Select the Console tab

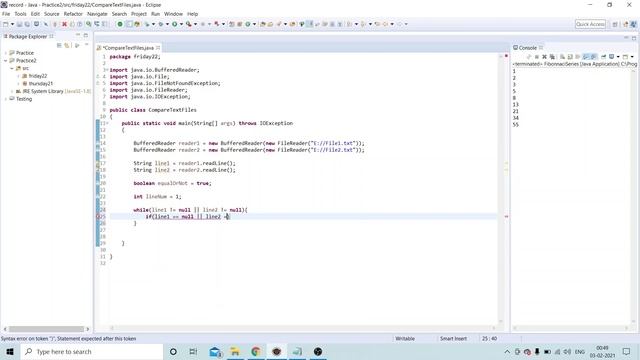click(527, 48)
